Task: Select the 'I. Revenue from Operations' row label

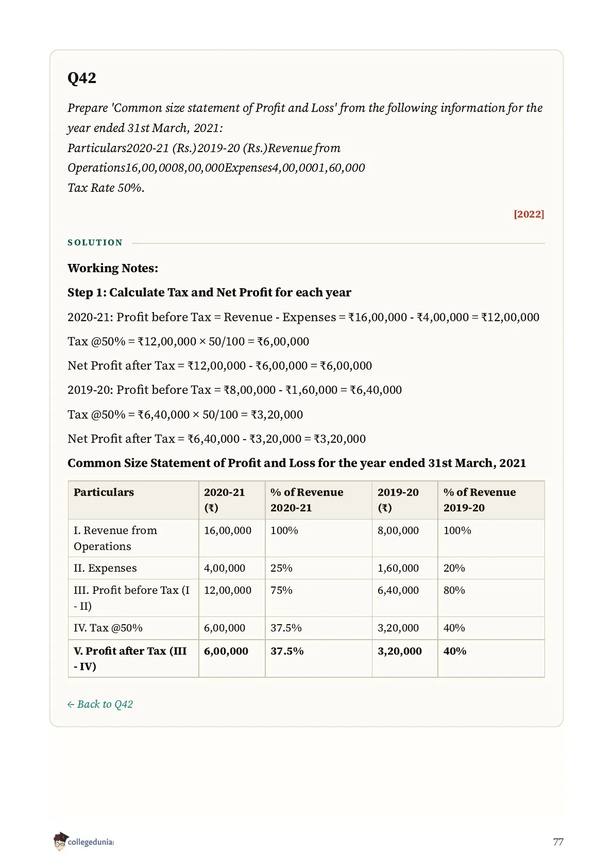Action: coord(133,538)
